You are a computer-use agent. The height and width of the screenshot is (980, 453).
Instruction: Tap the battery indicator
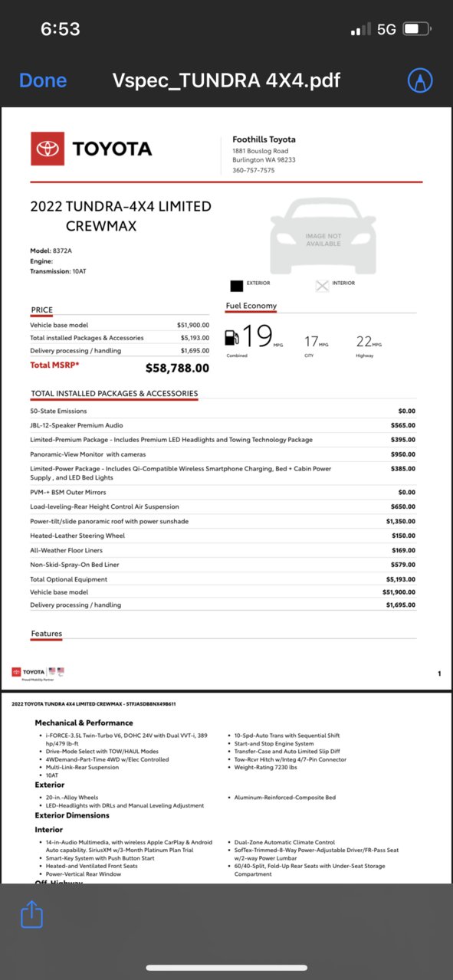[416, 30]
